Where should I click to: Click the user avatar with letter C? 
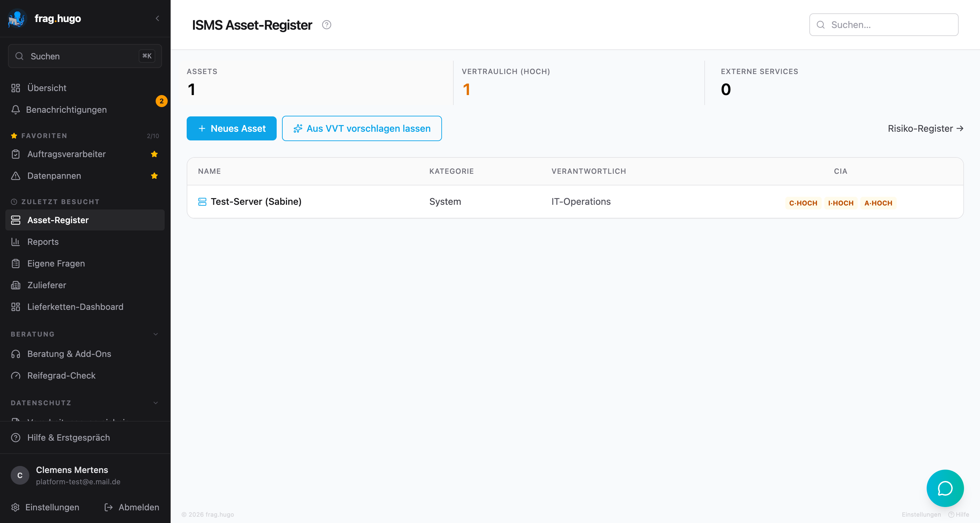[20, 475]
